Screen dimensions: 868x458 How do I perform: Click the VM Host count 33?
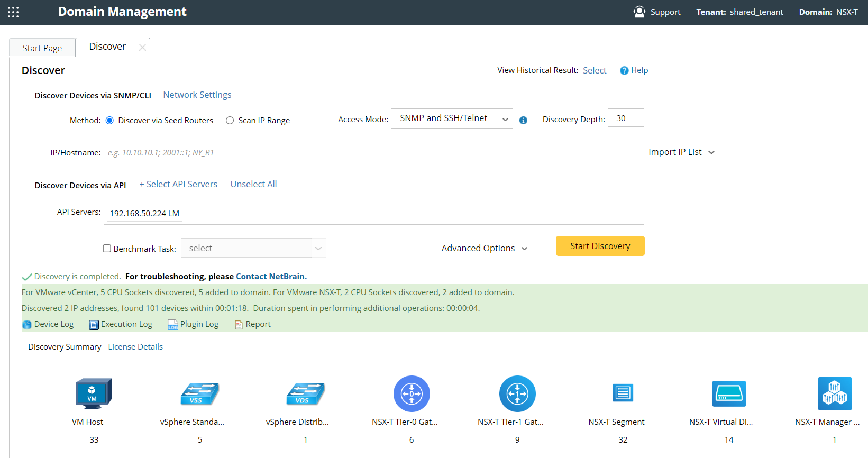tap(94, 440)
